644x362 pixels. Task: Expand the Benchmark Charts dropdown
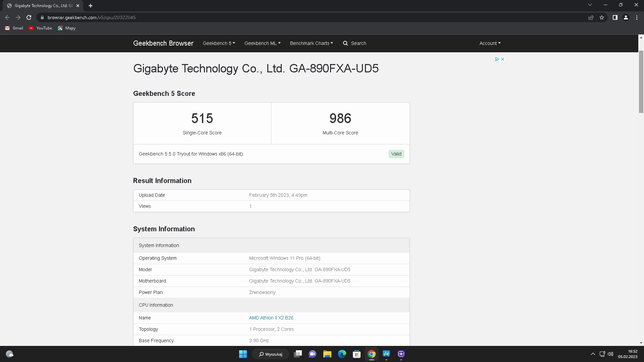[x=311, y=43]
